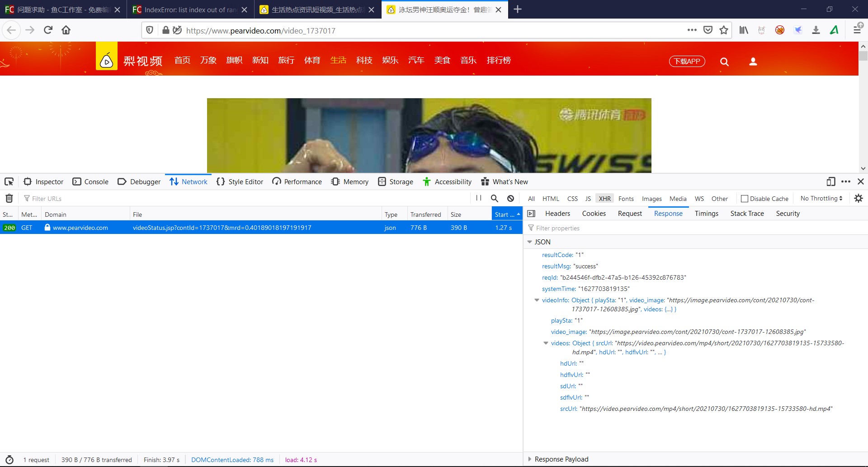Open Firefox hamburger menu
Screen dimensions: 868x467
857,30
